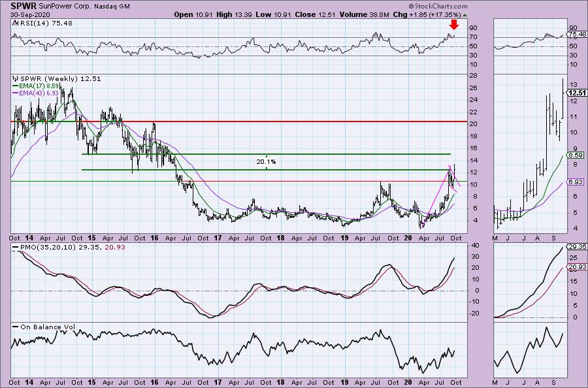Viewport: 588px width, 388px height.
Task: Click the 75.48 RSI value tag at right
Action: tap(578, 35)
